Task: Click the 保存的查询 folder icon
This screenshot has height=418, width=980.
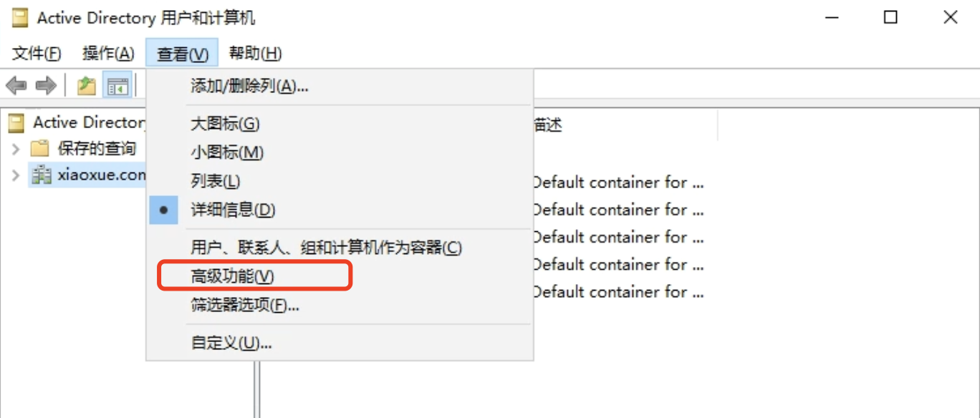Action: point(39,149)
